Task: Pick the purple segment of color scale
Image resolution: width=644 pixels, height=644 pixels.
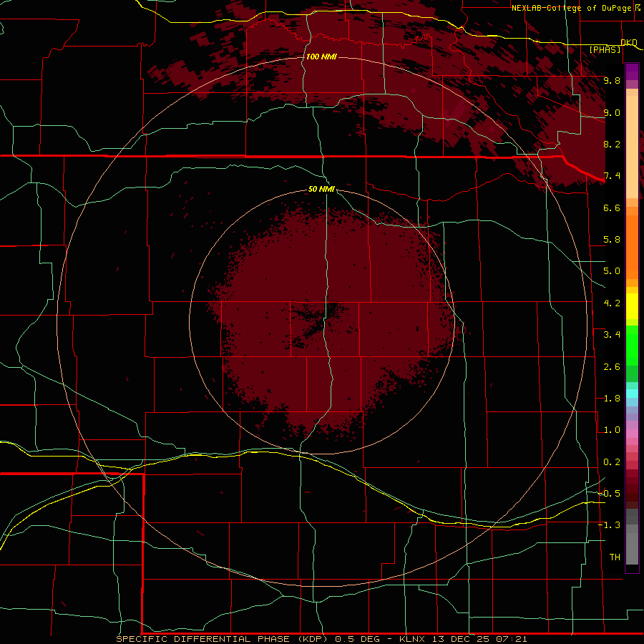Action: [x=632, y=72]
